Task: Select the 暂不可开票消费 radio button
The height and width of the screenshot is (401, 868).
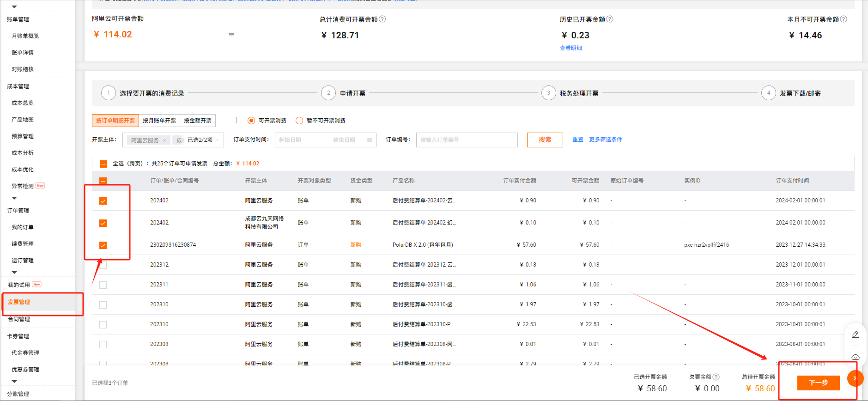Action: click(299, 121)
